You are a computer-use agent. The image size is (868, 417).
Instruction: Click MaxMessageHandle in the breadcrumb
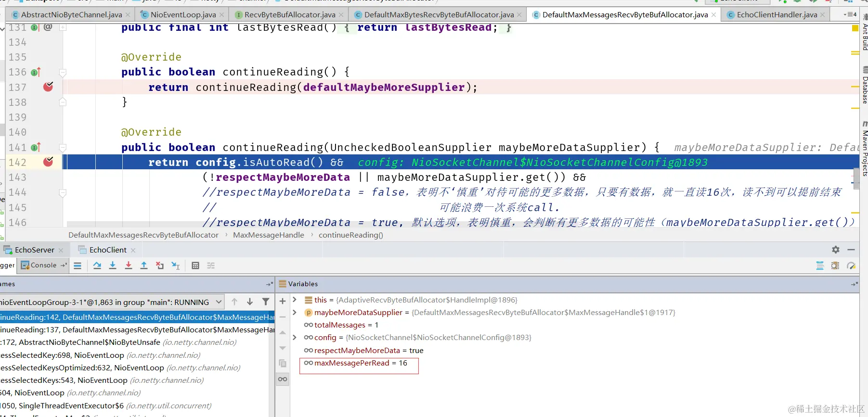coord(269,235)
